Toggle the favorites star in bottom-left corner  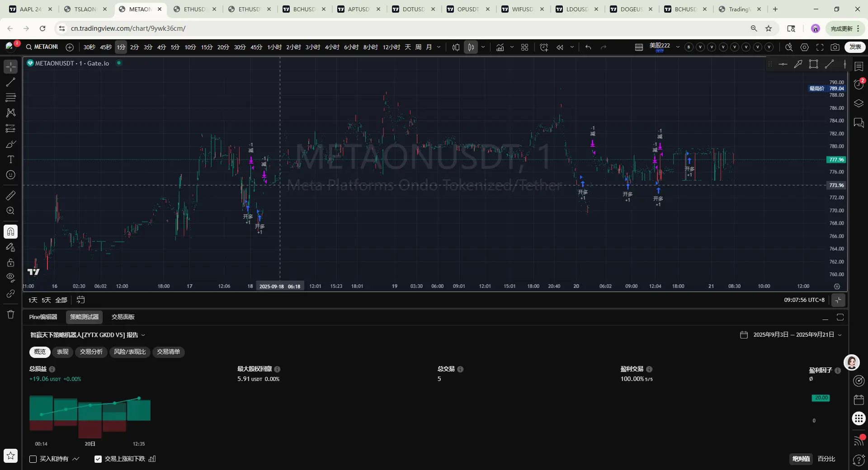11,456
